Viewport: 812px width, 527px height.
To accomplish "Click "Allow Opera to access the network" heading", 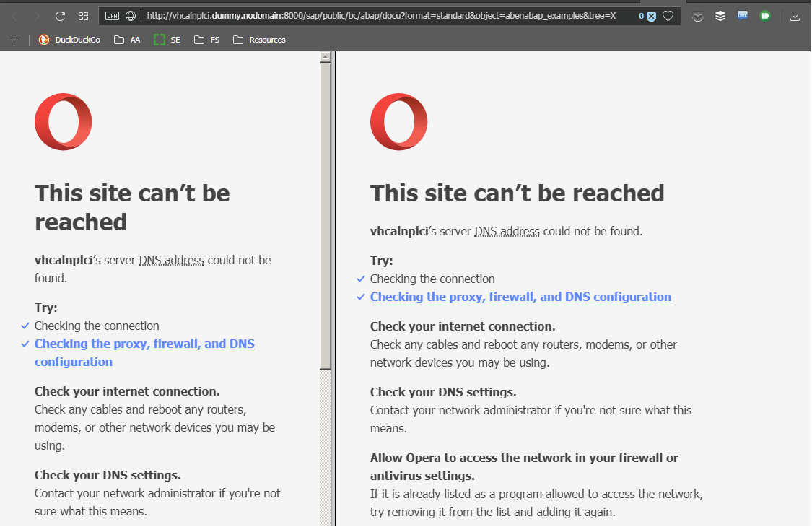I will (524, 467).
